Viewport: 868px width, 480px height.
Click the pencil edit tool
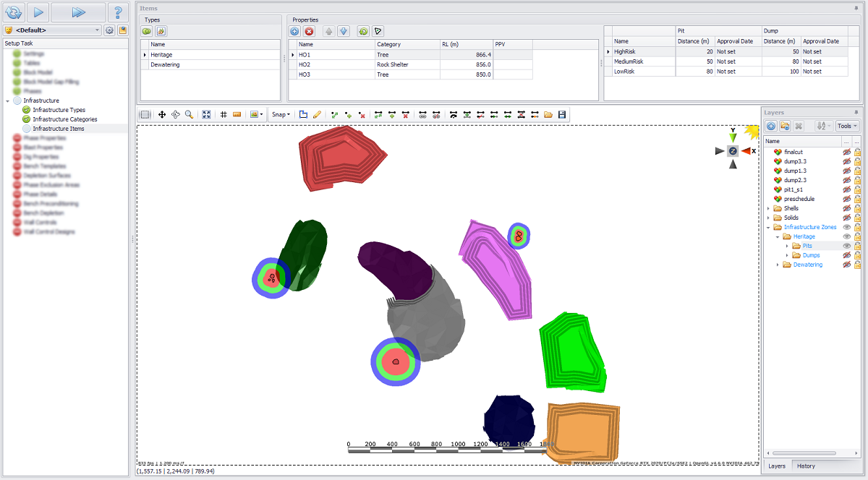click(x=317, y=114)
